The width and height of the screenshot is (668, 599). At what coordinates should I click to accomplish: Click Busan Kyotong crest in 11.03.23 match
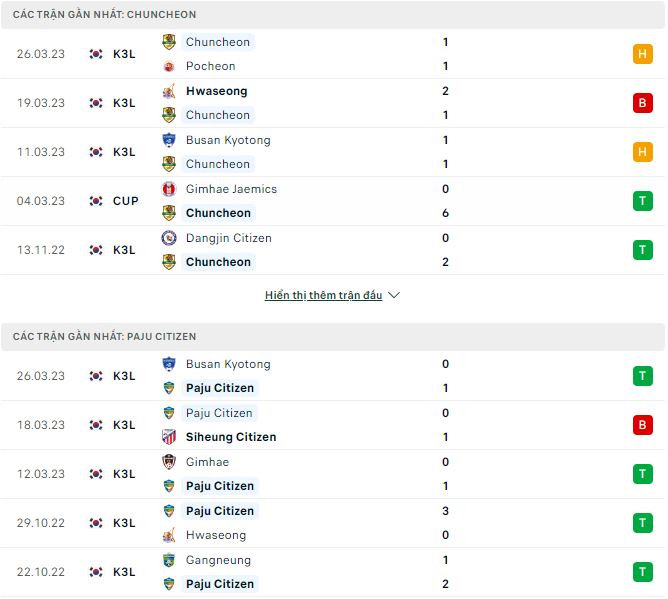(169, 140)
